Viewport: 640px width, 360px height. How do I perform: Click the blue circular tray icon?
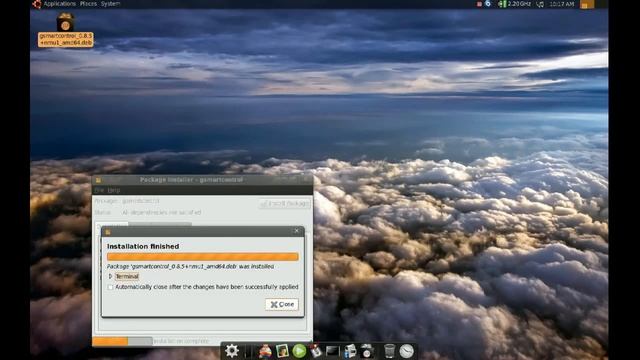tap(488, 4)
